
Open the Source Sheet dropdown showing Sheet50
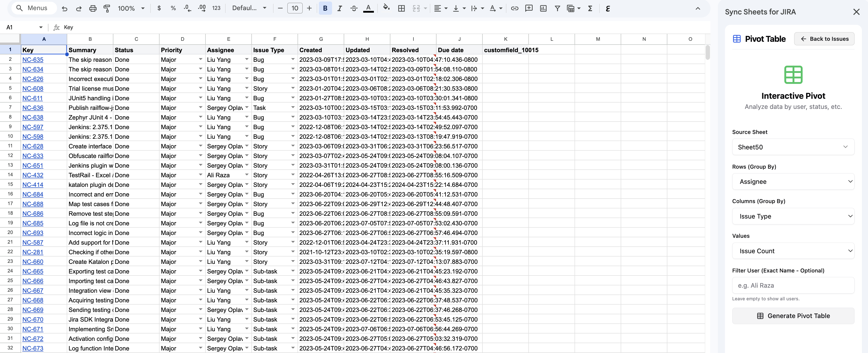793,147
